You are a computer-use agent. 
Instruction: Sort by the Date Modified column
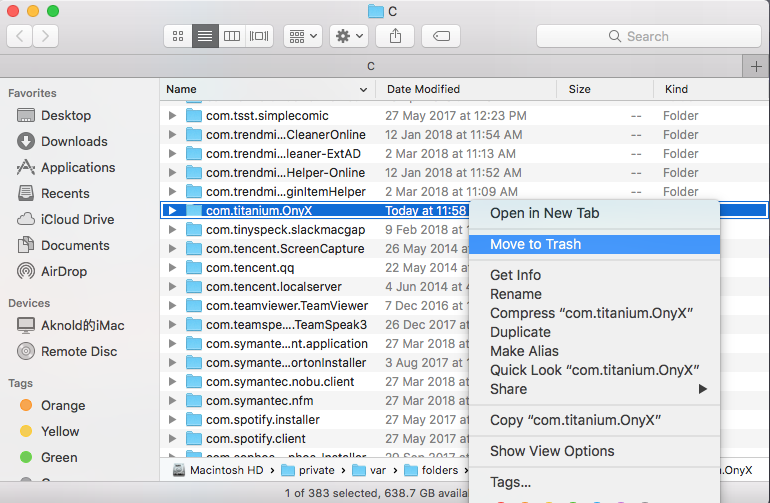click(466, 89)
